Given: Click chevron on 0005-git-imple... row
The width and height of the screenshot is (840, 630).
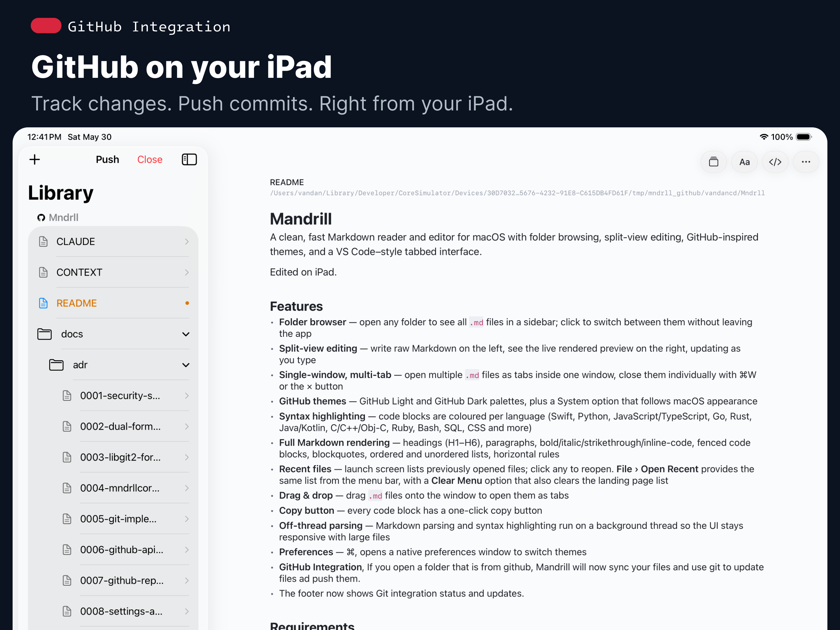Looking at the screenshot, I should tap(186, 519).
